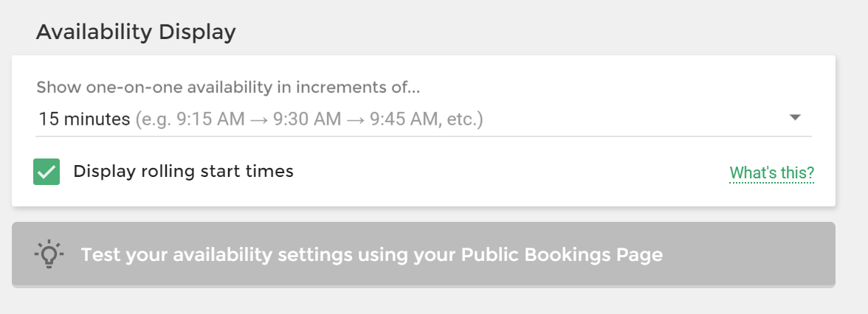Open the availability increments dropdown
Image resolution: width=868 pixels, height=314 pixels.
pos(424,119)
